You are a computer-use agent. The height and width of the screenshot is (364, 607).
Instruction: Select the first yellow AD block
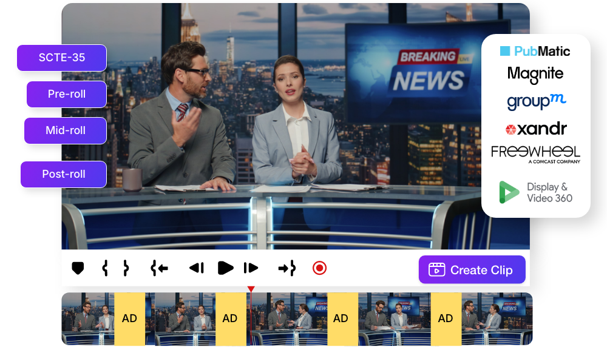(x=129, y=319)
